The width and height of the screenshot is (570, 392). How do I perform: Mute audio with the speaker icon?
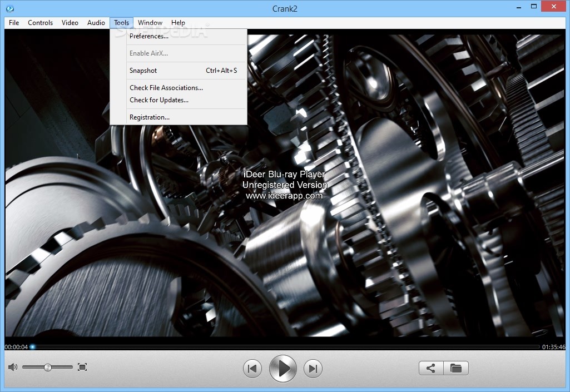13,367
